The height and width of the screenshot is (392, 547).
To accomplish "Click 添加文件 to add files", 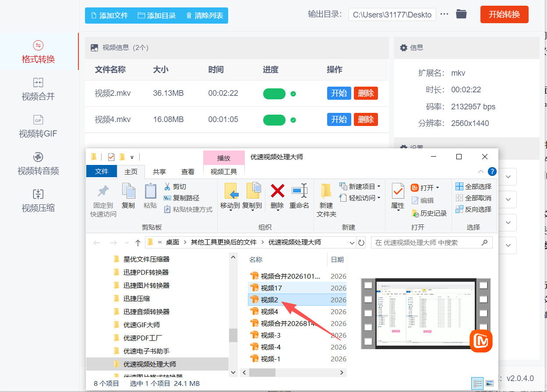I will tap(109, 15).
